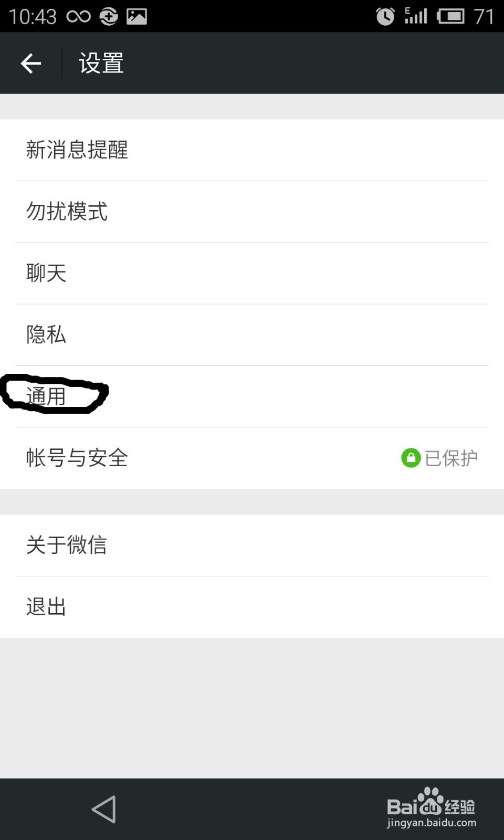The height and width of the screenshot is (840, 504).
Task: Tap the picture notification icon
Action: pyautogui.click(x=136, y=16)
